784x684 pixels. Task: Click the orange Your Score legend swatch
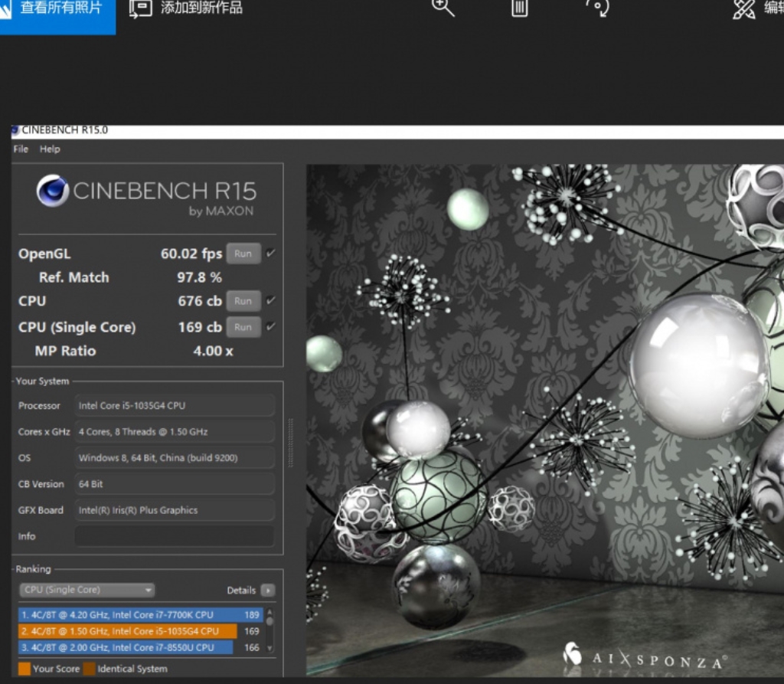tap(24, 669)
